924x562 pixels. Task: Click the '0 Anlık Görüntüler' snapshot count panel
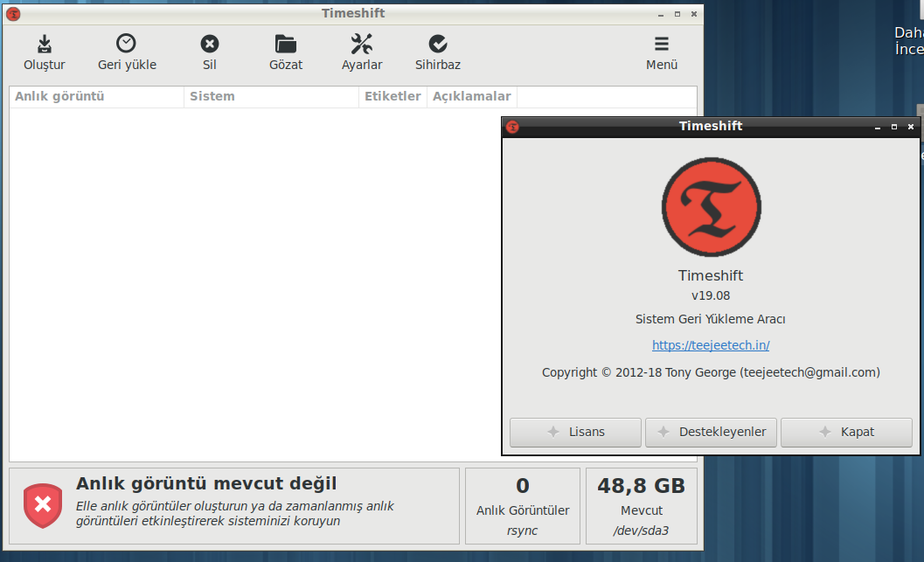click(x=523, y=506)
